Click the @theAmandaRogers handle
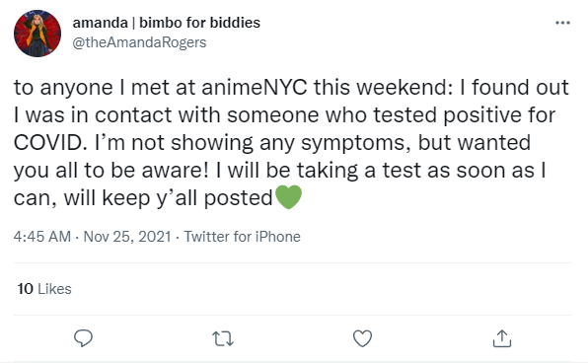588x364 pixels. pos(139,42)
